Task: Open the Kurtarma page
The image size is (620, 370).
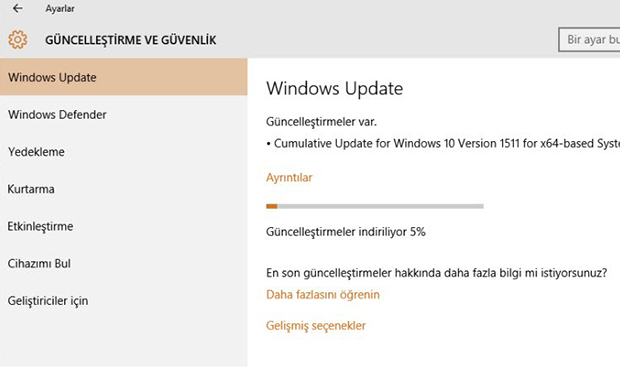Action: (124, 189)
